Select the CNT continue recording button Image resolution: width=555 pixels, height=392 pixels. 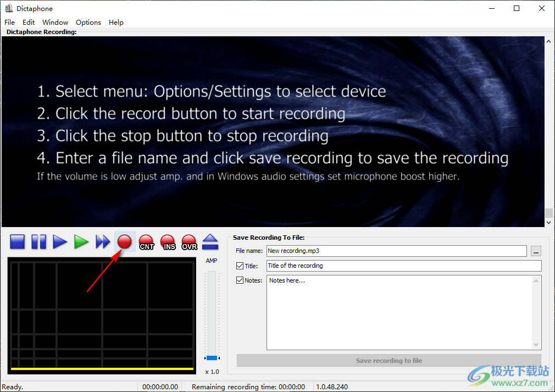pos(147,242)
